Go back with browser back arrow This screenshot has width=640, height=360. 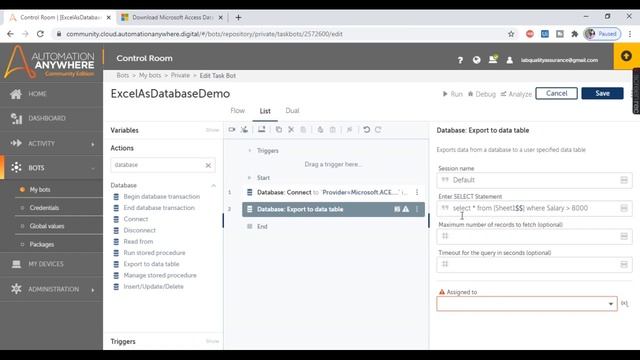10,34
